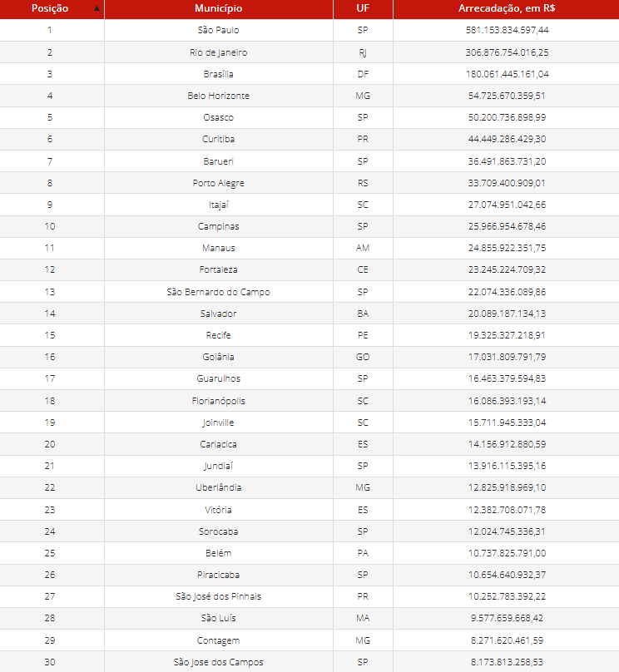The image size is (619, 672).
Task: Click Belo Horizonte in the table
Action: click(218, 96)
